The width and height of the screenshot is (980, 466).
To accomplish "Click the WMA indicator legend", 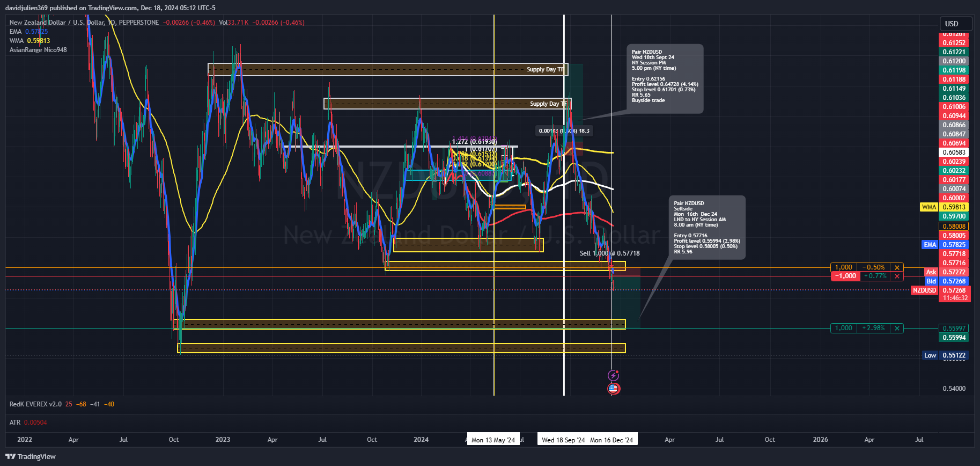I will 30,41.
